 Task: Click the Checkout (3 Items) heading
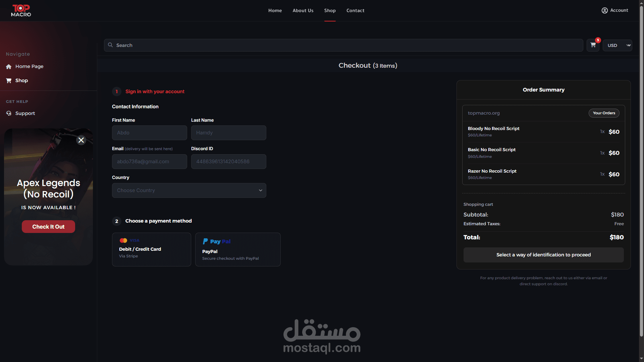(368, 65)
